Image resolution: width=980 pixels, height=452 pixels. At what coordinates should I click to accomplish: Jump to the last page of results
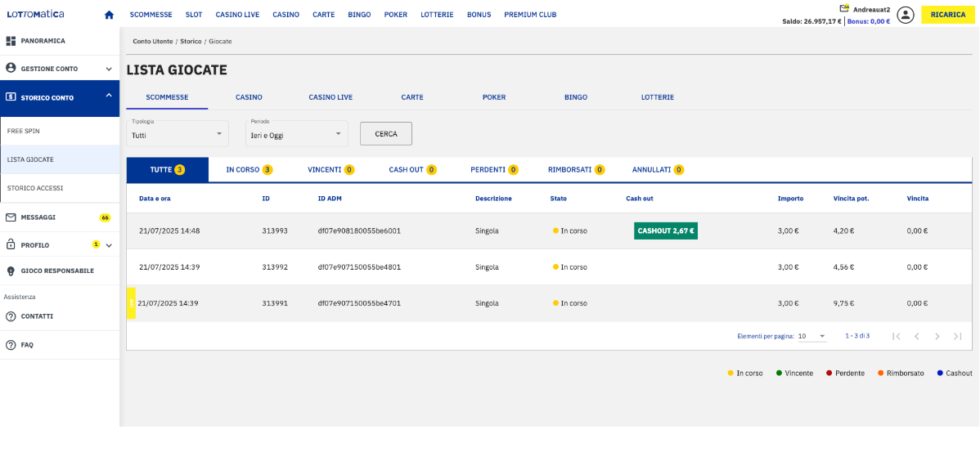958,336
